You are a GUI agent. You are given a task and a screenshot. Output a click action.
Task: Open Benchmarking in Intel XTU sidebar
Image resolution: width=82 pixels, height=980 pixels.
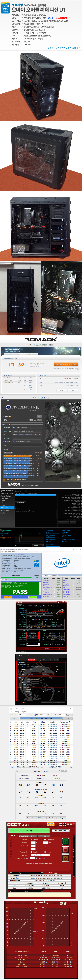click(x=5, y=510)
